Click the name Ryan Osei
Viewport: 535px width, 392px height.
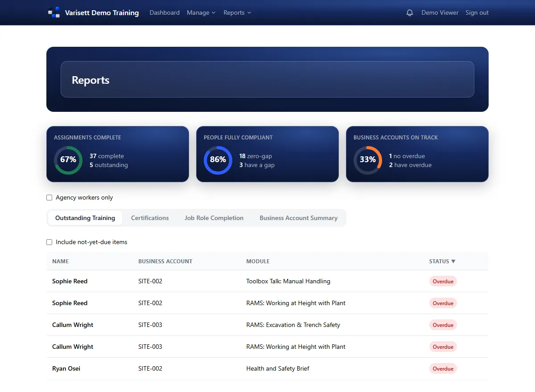66,368
